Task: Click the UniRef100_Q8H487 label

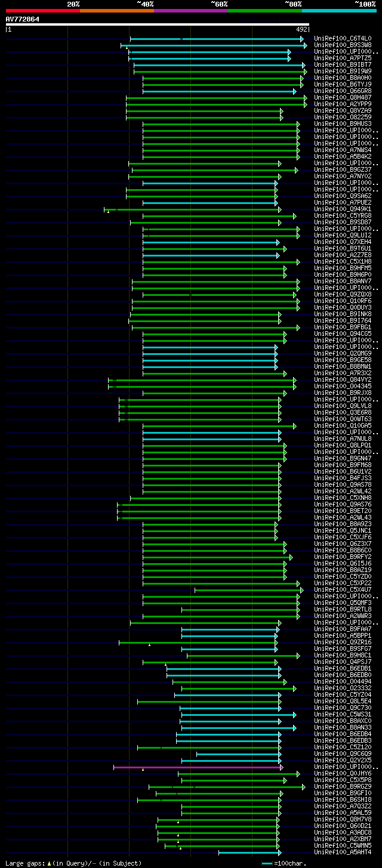Action: coord(343,97)
